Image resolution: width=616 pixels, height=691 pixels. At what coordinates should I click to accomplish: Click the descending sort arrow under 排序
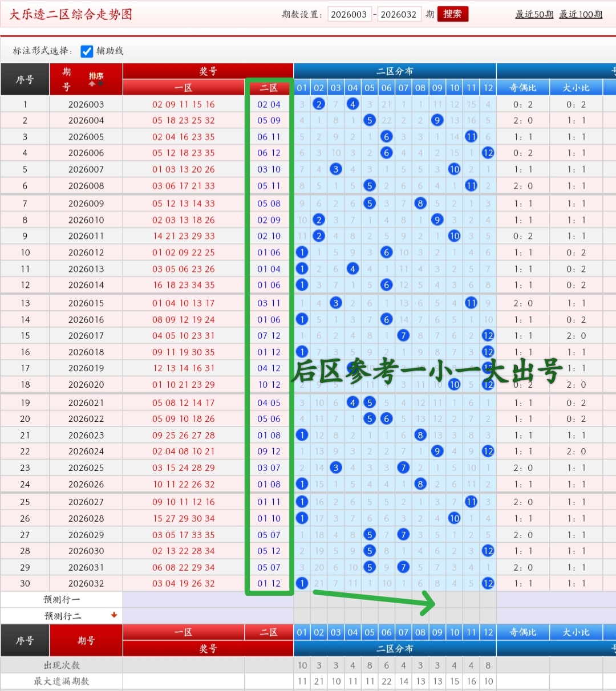point(101,84)
